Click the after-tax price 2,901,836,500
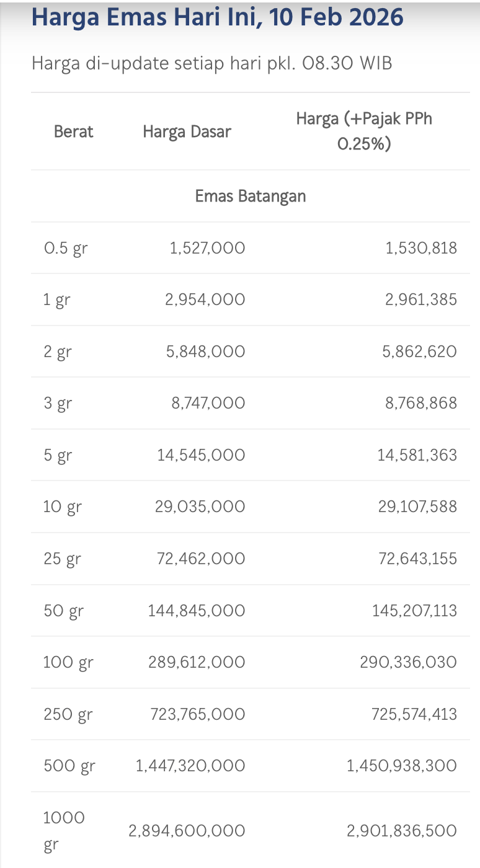The width and height of the screenshot is (480, 868). point(402,830)
